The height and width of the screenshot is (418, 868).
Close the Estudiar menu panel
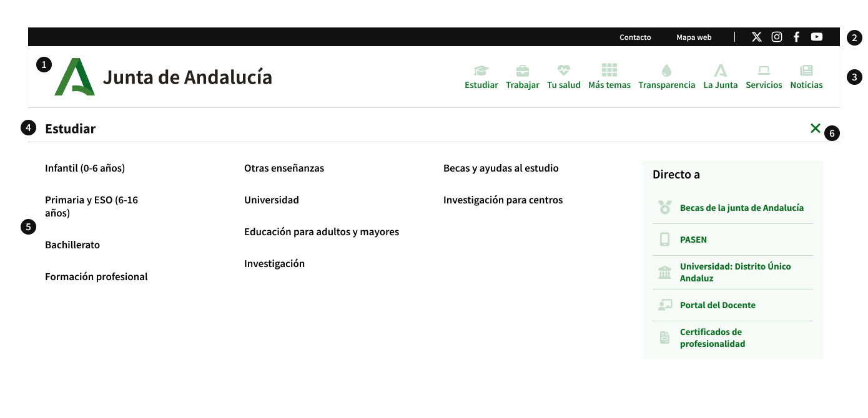816,128
